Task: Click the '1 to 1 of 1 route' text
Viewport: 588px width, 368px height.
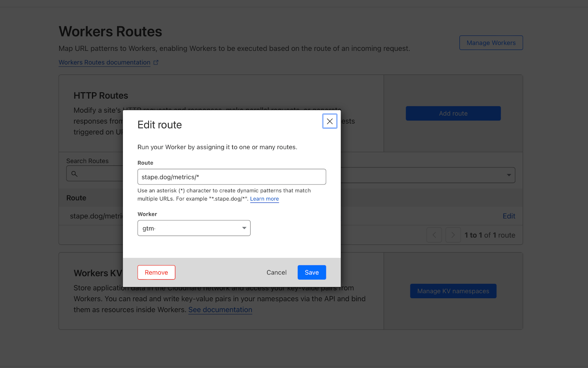Action: (x=490, y=235)
